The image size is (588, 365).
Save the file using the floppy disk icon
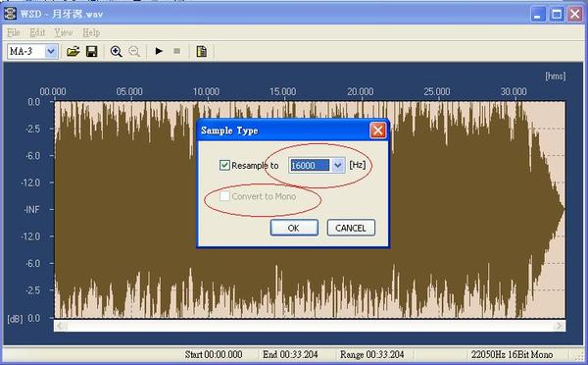coord(92,51)
